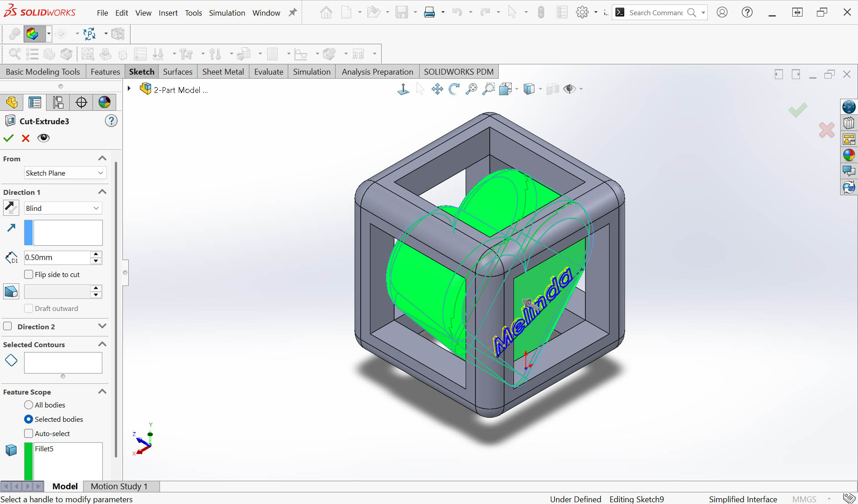
Task: Select the All bodies radio button
Action: 29,405
